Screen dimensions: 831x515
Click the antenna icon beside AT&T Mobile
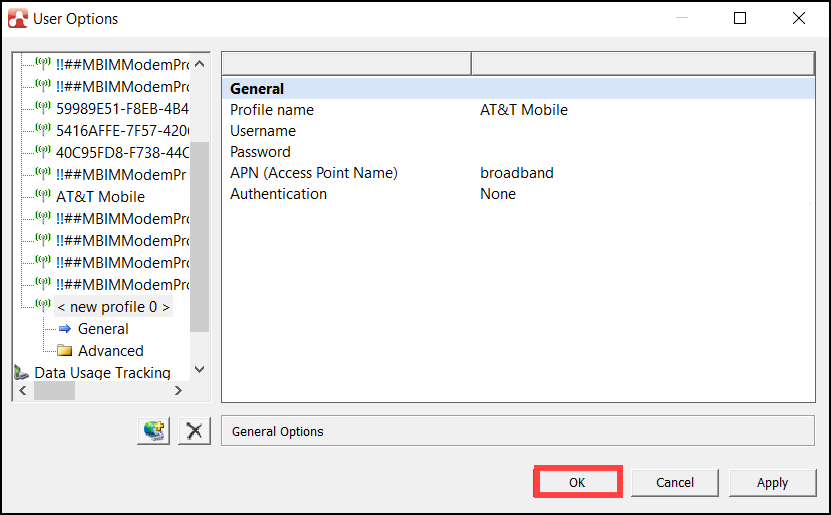(43, 196)
